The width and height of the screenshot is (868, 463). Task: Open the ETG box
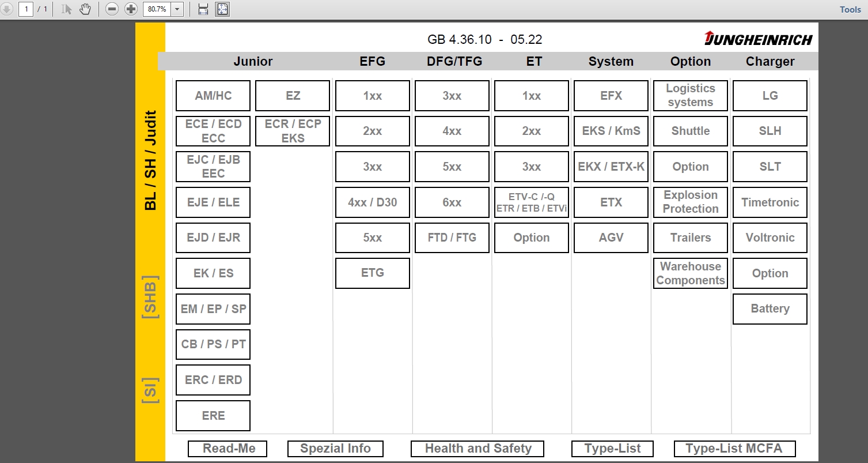(373, 273)
